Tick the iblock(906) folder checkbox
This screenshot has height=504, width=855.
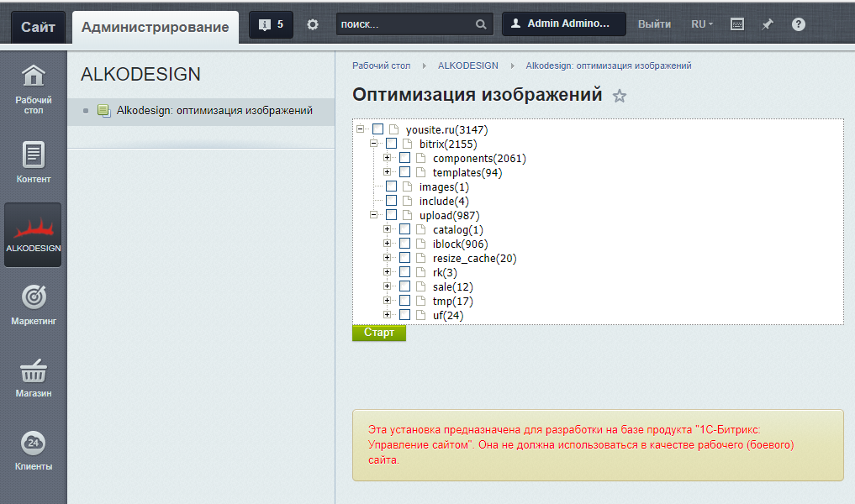404,244
